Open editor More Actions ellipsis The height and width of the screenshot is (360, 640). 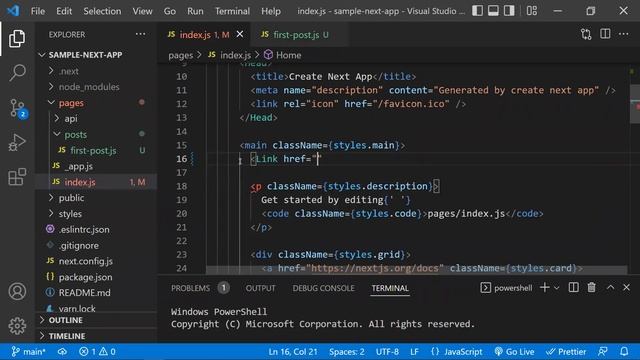coord(623,34)
